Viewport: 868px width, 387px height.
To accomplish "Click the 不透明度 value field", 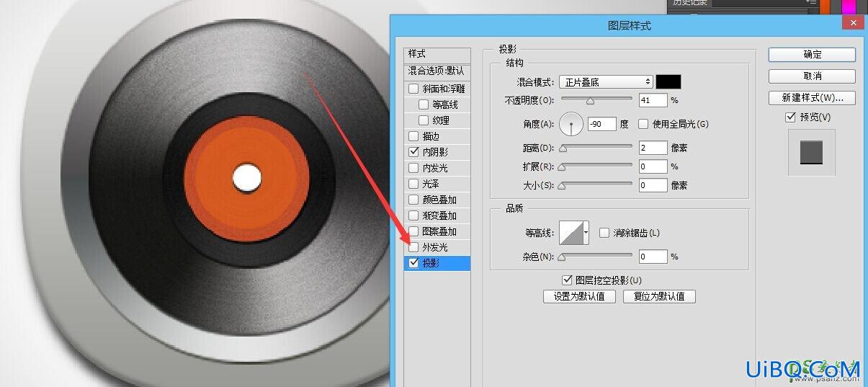I will [x=653, y=100].
